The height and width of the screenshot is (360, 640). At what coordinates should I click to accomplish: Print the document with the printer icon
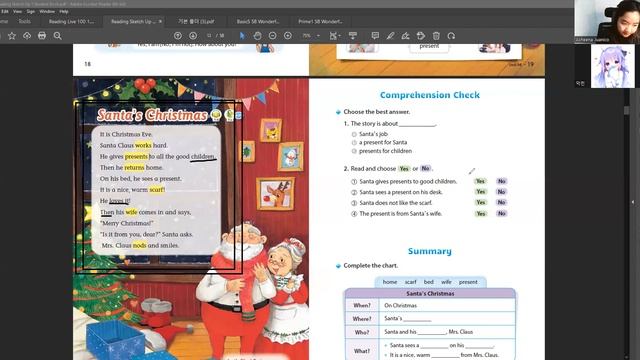tap(42, 36)
